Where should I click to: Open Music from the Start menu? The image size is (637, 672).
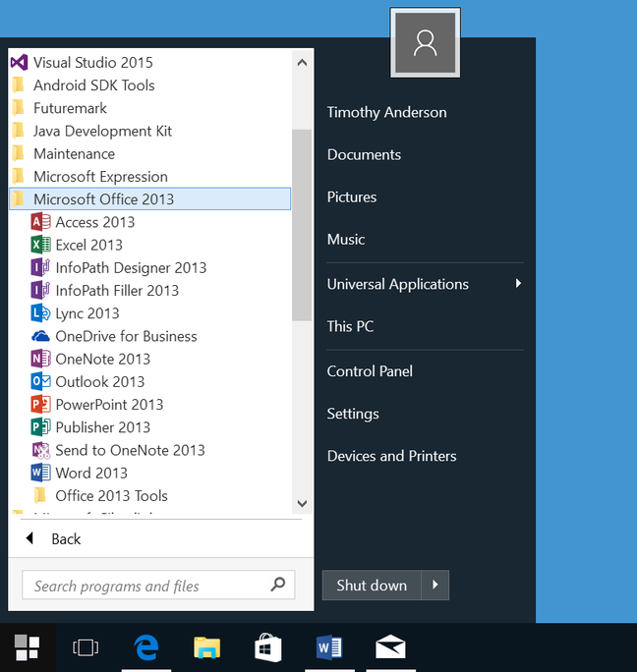[x=346, y=239]
